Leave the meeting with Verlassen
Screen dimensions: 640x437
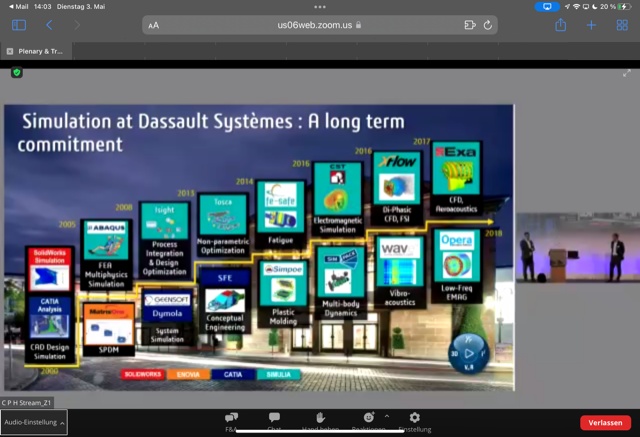pos(605,423)
